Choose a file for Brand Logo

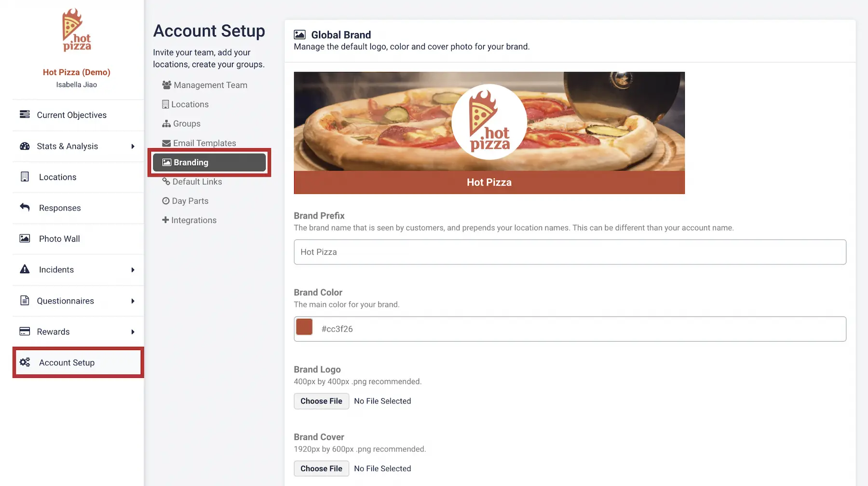pyautogui.click(x=321, y=401)
